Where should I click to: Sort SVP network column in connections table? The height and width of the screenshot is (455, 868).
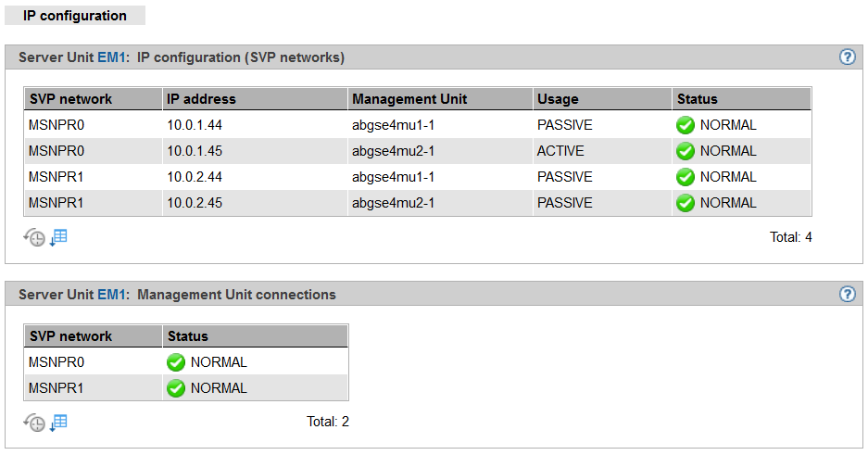(x=70, y=336)
